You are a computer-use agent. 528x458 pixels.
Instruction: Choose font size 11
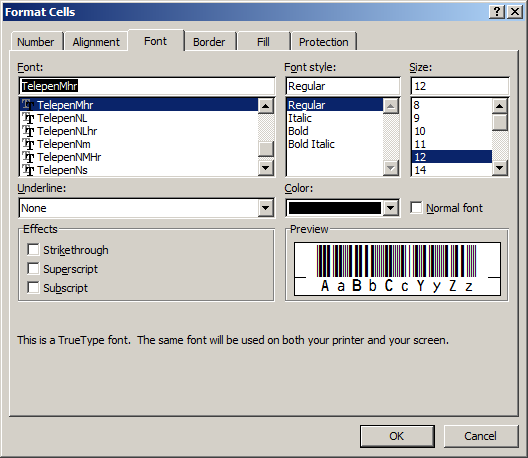click(x=452, y=144)
